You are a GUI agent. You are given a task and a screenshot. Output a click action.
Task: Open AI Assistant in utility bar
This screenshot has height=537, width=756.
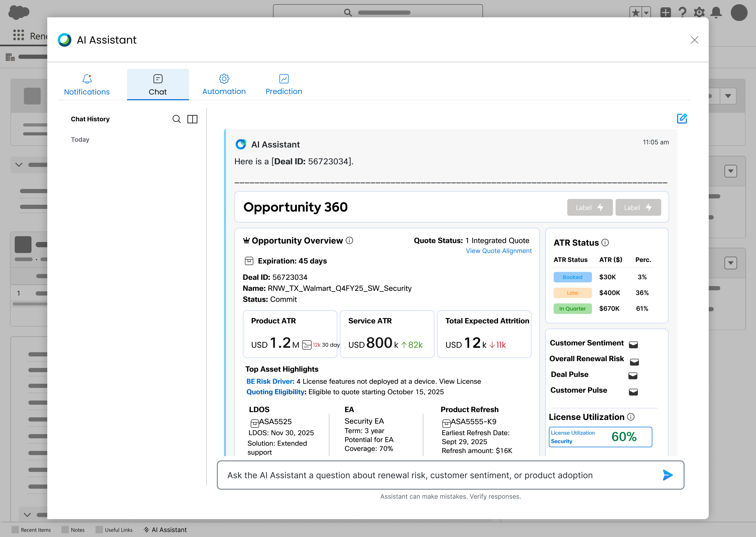165,530
